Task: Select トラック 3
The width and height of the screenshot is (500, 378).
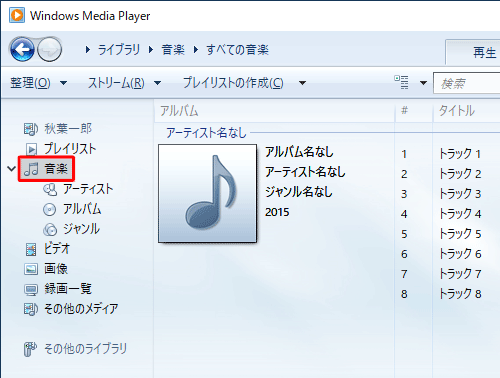Action: pyautogui.click(x=460, y=194)
